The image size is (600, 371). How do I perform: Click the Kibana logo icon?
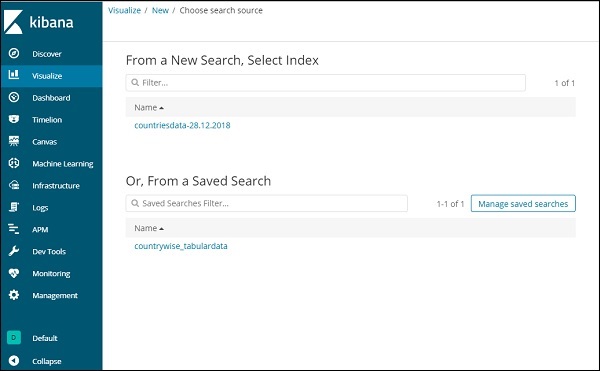[13, 22]
